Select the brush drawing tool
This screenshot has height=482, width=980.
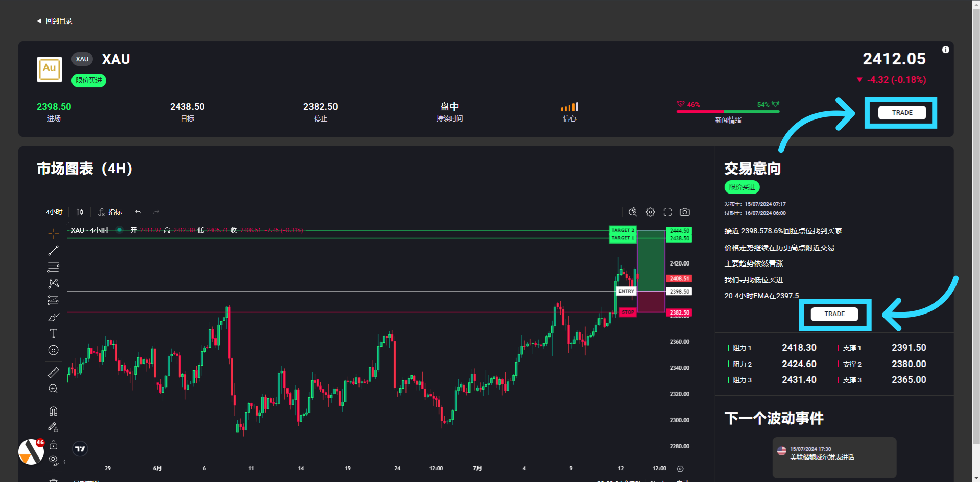[54, 317]
